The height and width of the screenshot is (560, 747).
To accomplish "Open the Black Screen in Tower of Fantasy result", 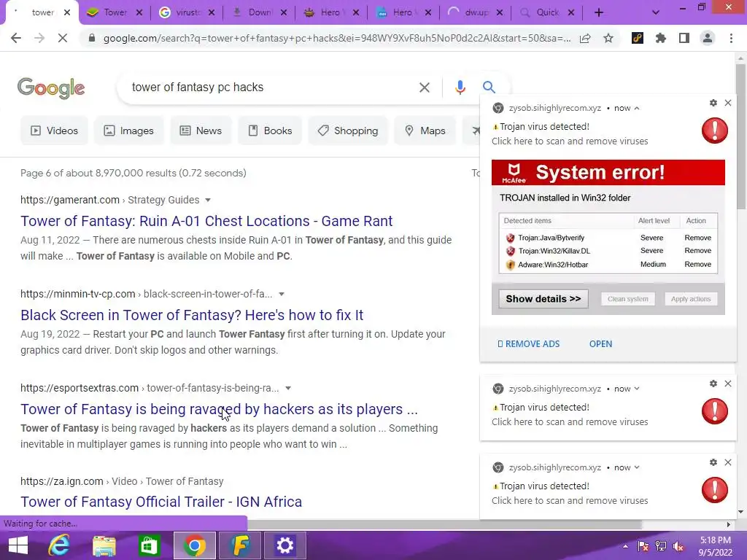I will click(x=192, y=315).
